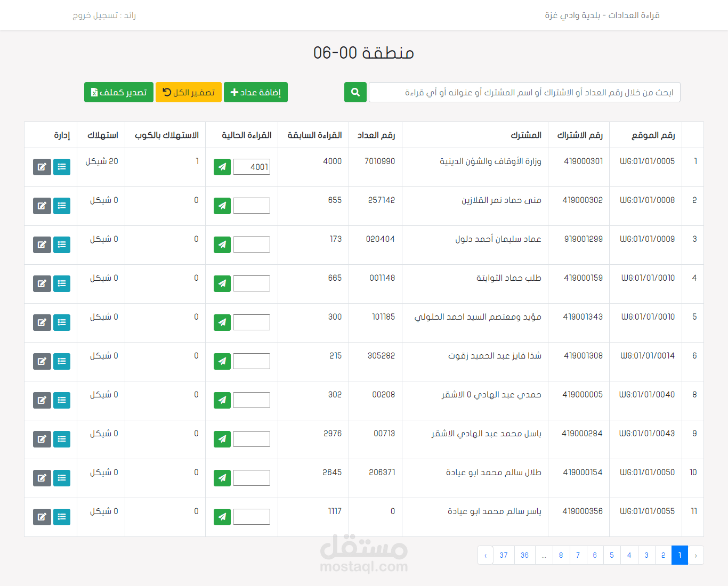Open the readings list for subscription 419000301
728x586 pixels.
(62, 167)
